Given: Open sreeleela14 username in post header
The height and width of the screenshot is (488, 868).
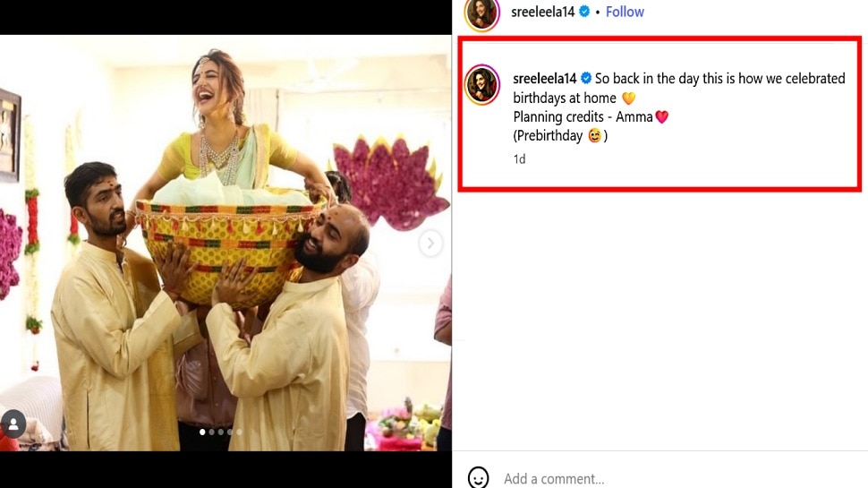Looking at the screenshot, I should tap(543, 12).
